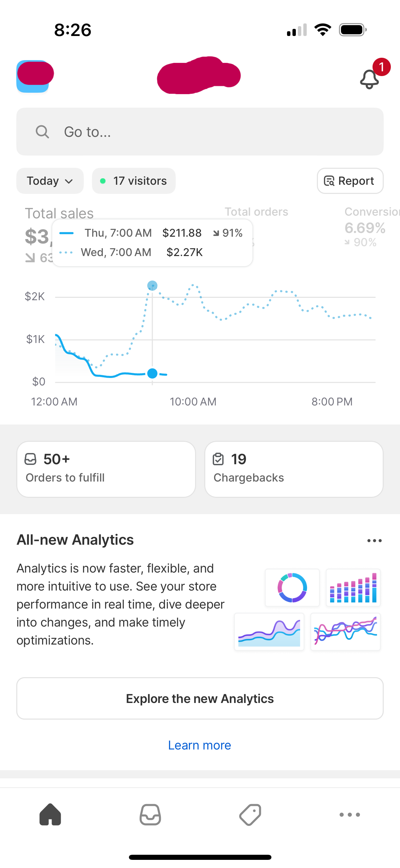Viewport: 400px width, 868px height.
Task: Follow the Learn more link
Action: 199,745
